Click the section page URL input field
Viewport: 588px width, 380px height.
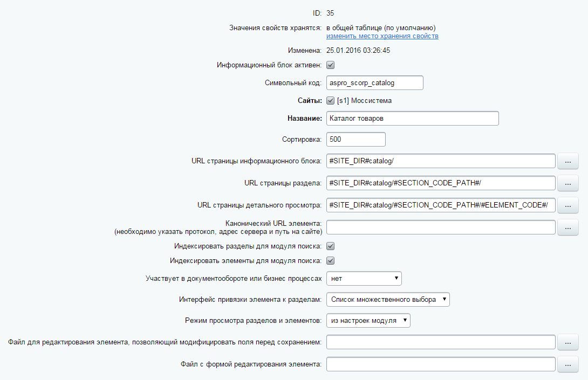441,183
